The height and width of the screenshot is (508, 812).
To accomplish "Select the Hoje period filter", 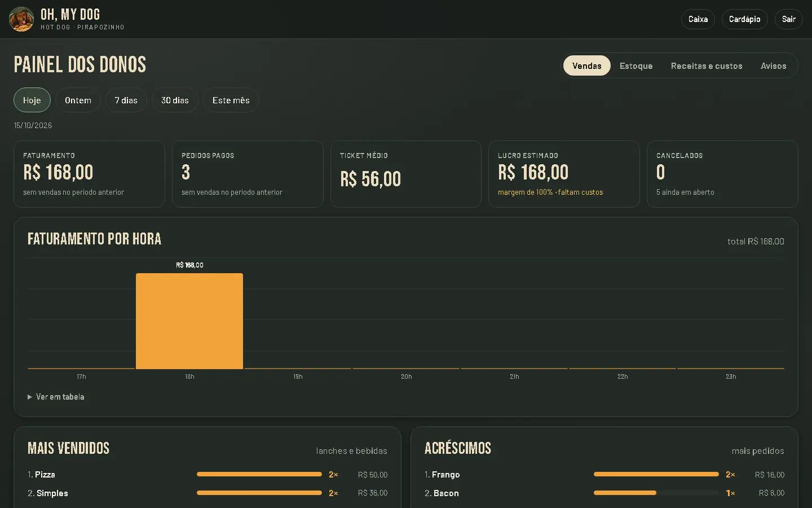I will [32, 100].
